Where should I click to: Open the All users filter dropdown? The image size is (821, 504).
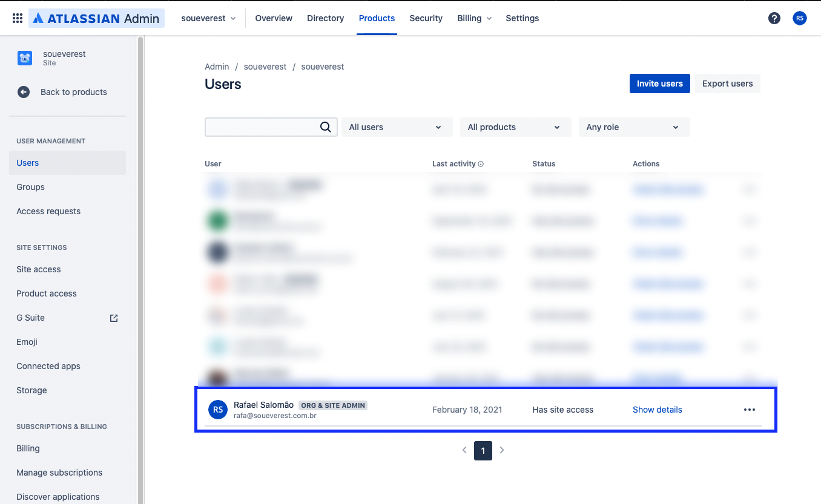coord(397,127)
